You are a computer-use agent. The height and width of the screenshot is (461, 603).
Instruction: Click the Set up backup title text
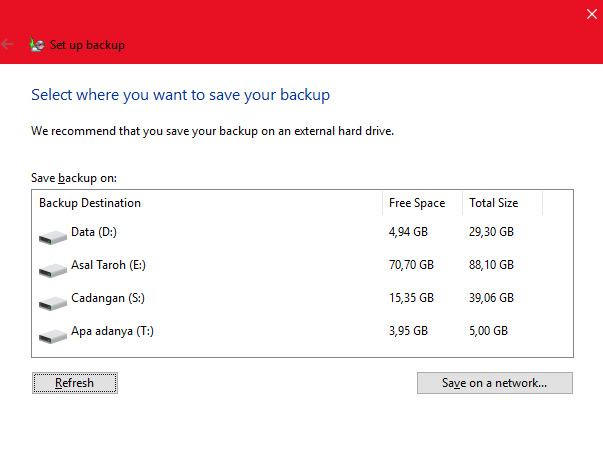[87, 45]
